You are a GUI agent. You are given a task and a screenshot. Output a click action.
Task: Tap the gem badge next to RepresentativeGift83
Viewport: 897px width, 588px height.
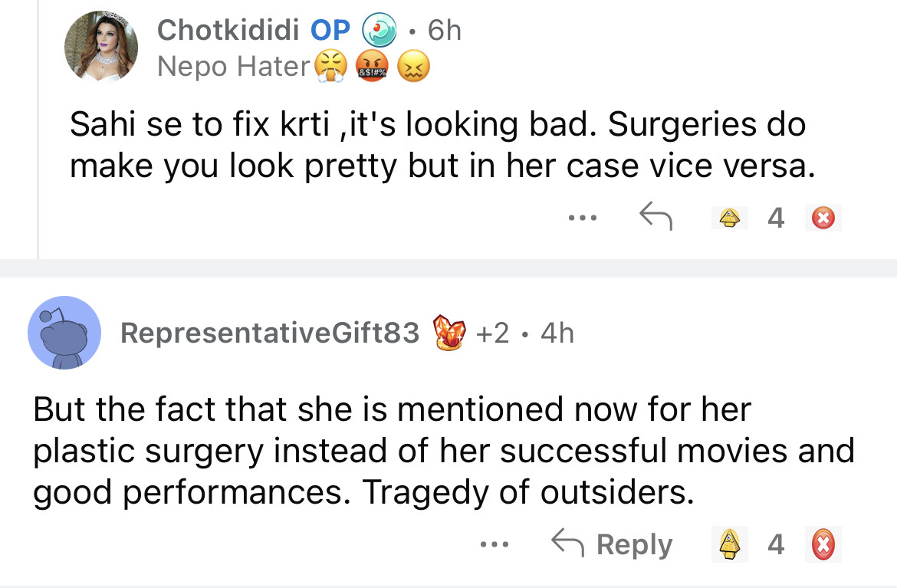(x=451, y=333)
